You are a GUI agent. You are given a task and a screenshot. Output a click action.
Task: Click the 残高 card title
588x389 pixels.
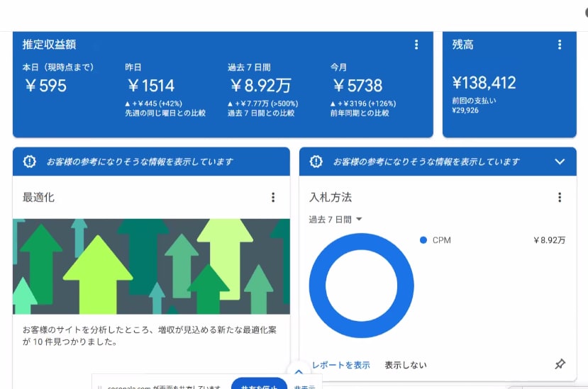pyautogui.click(x=462, y=45)
